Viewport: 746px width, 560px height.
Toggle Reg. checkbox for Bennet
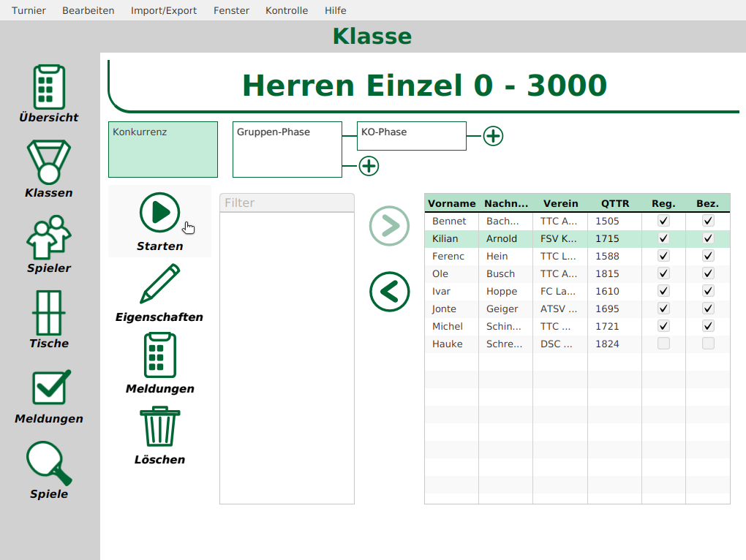[x=663, y=221]
